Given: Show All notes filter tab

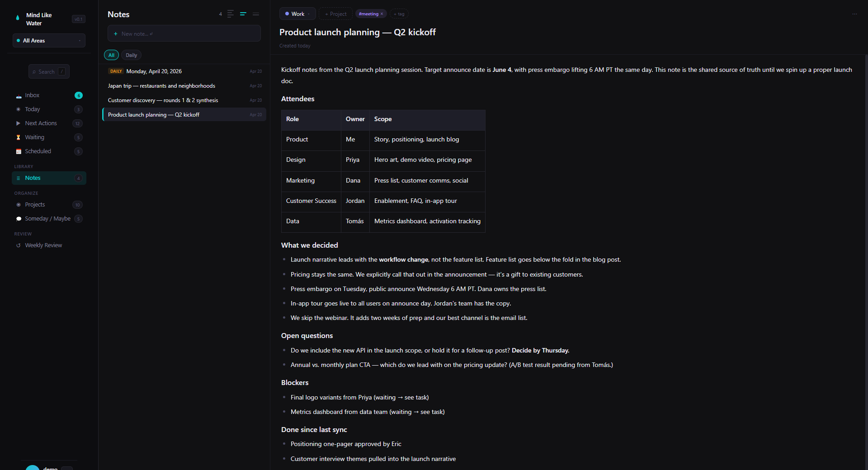Looking at the screenshot, I should pos(111,55).
